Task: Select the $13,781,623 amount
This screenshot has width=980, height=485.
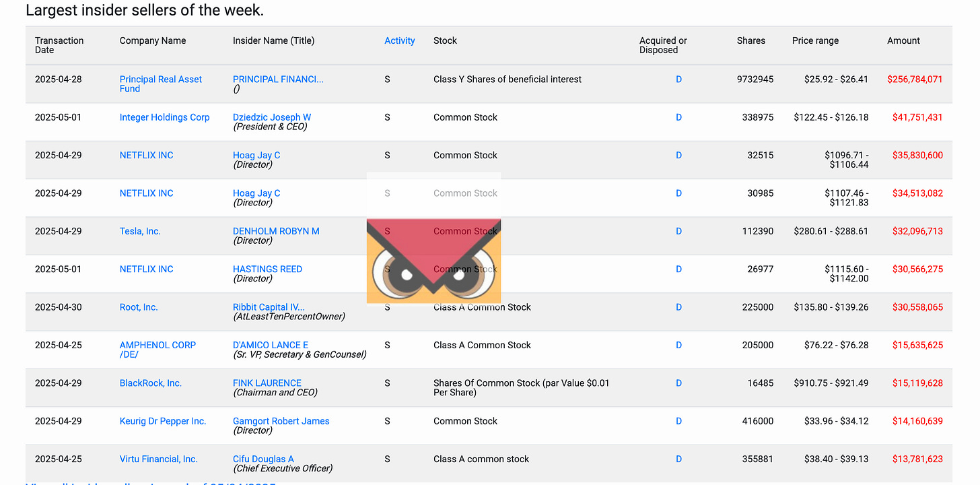Action: 917,459
